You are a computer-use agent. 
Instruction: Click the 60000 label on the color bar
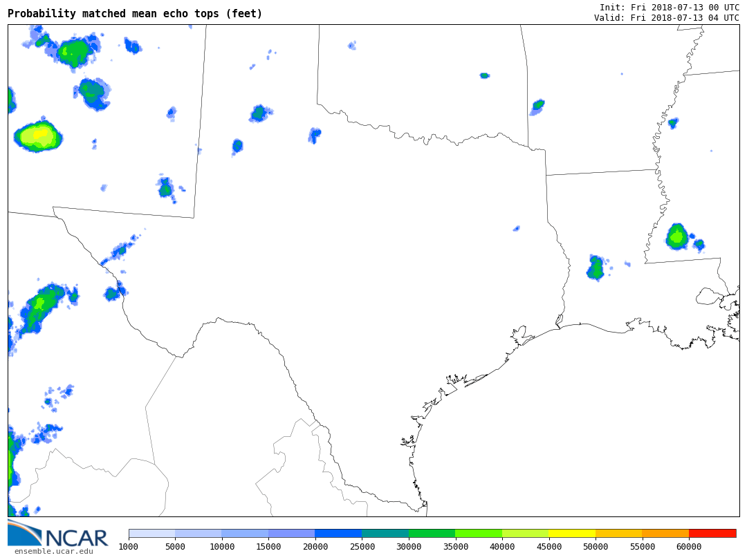(689, 547)
